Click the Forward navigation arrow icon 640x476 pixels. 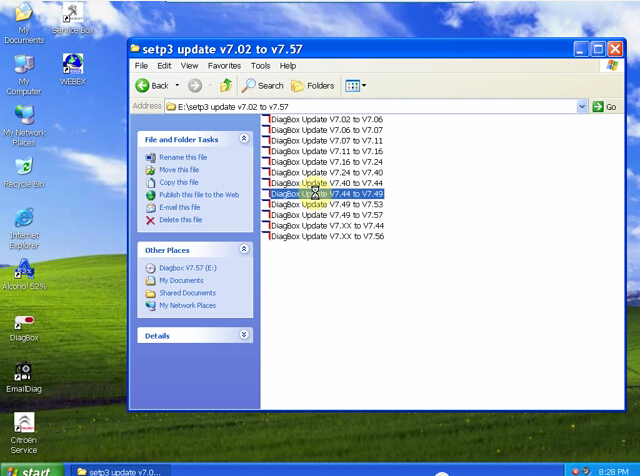point(195,86)
